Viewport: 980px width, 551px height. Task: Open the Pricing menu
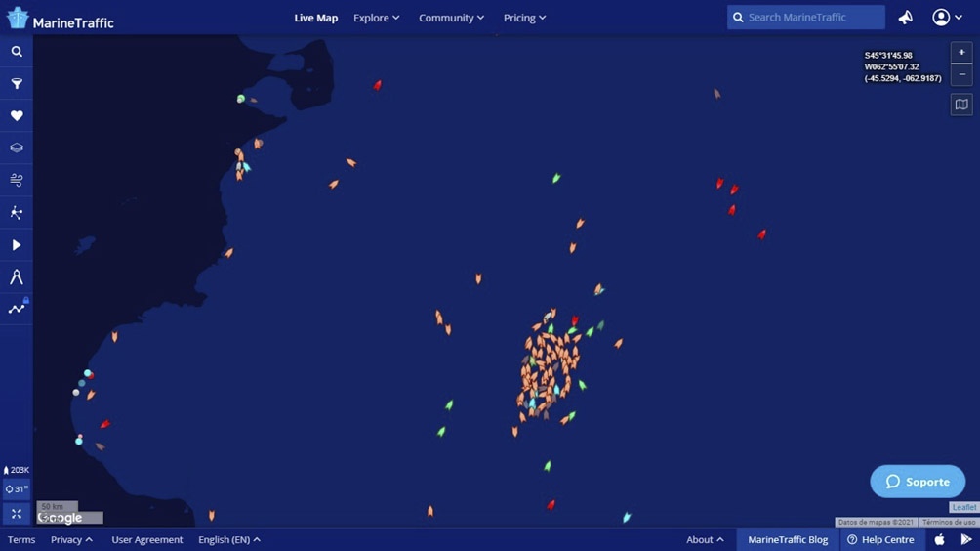[524, 18]
